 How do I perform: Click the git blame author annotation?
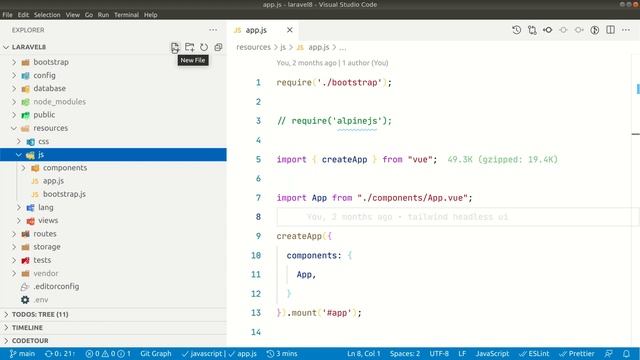(x=332, y=63)
